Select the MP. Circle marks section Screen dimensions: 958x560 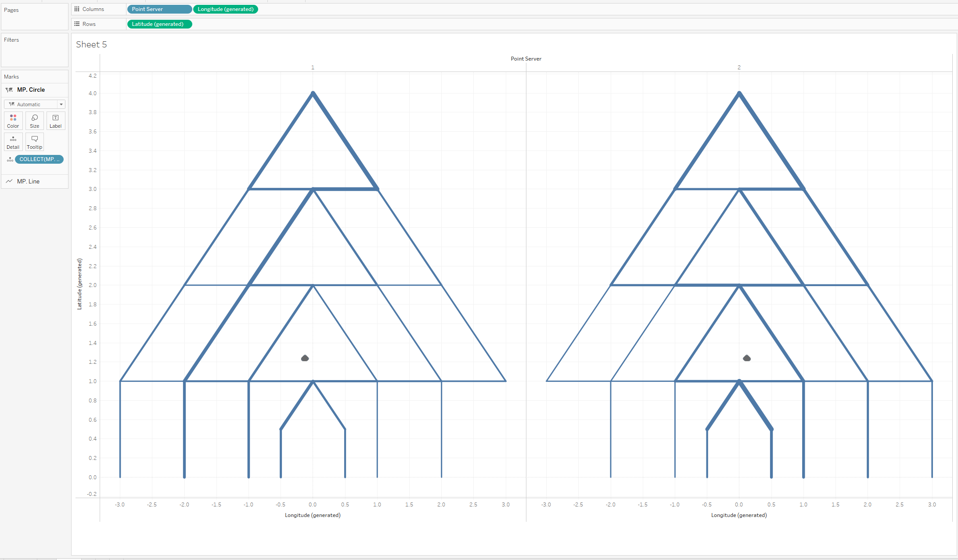pos(31,90)
